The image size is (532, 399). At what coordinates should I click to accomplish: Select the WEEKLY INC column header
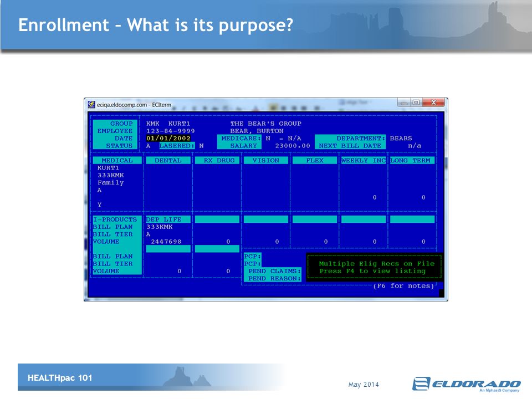point(364,161)
